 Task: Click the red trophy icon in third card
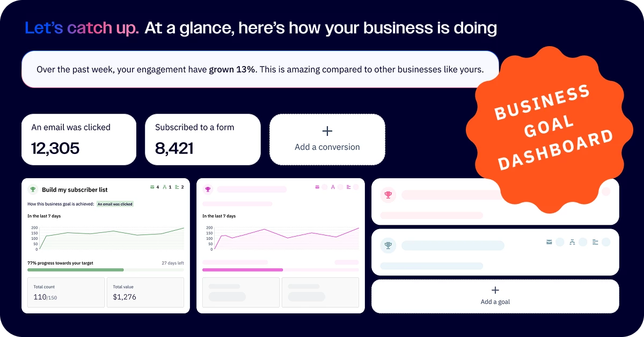point(387,195)
